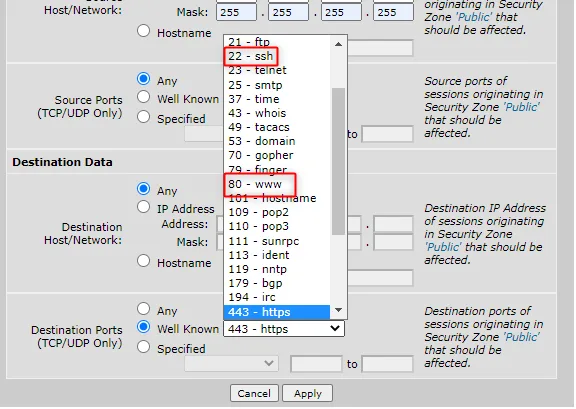Select IP Address for Destination Host/Network
This screenshot has width=576, height=409.
pyautogui.click(x=143, y=207)
